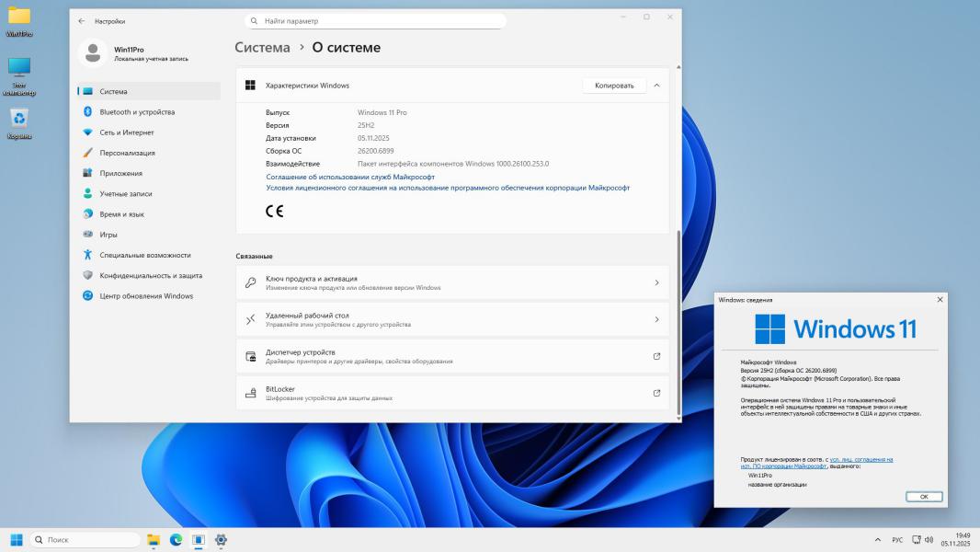Viewport: 980px width, 552px height.
Task: Collapse the Характеристики Windows section
Action: tap(656, 86)
